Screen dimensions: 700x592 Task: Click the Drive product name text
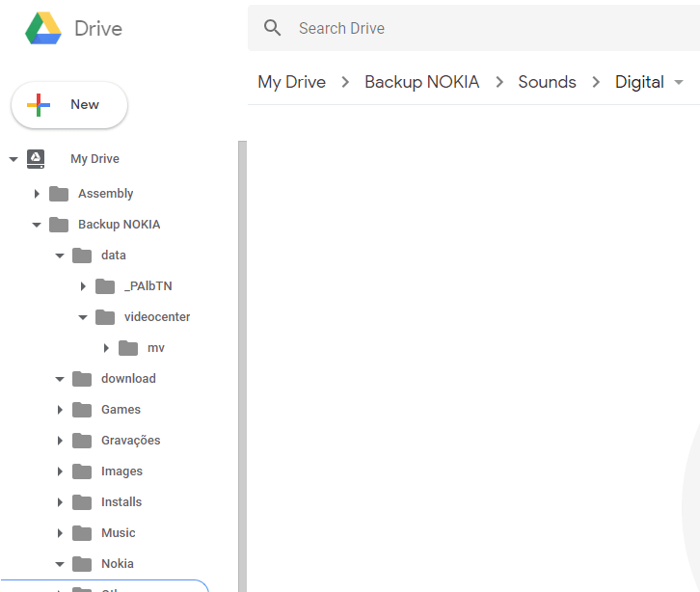pos(98,29)
